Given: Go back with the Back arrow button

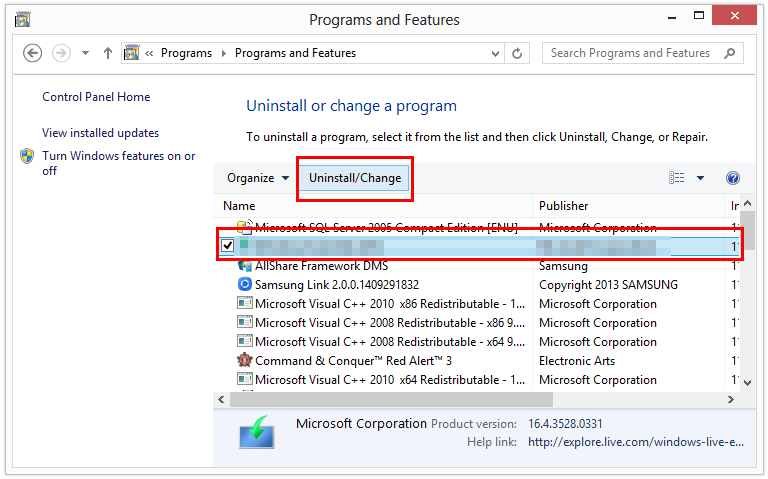Looking at the screenshot, I should 32,53.
